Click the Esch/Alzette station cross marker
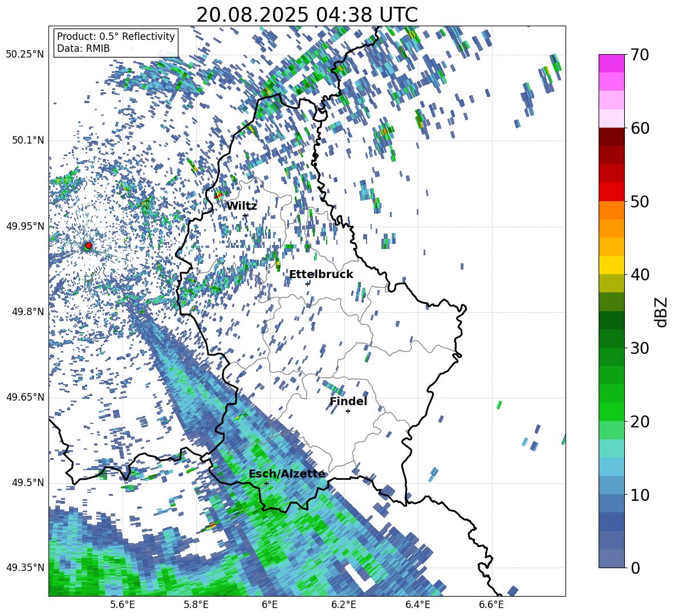 click(266, 483)
